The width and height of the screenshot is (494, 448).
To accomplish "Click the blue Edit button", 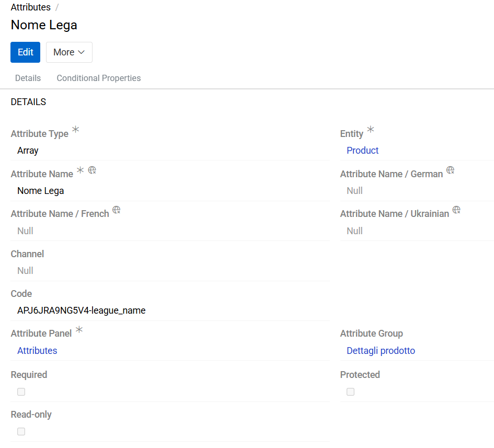I will point(25,52).
